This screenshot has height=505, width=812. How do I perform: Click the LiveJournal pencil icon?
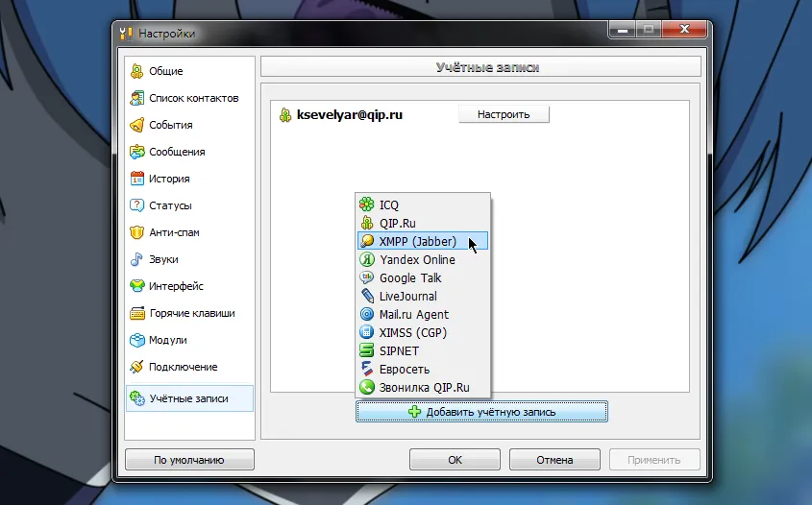coord(367,296)
